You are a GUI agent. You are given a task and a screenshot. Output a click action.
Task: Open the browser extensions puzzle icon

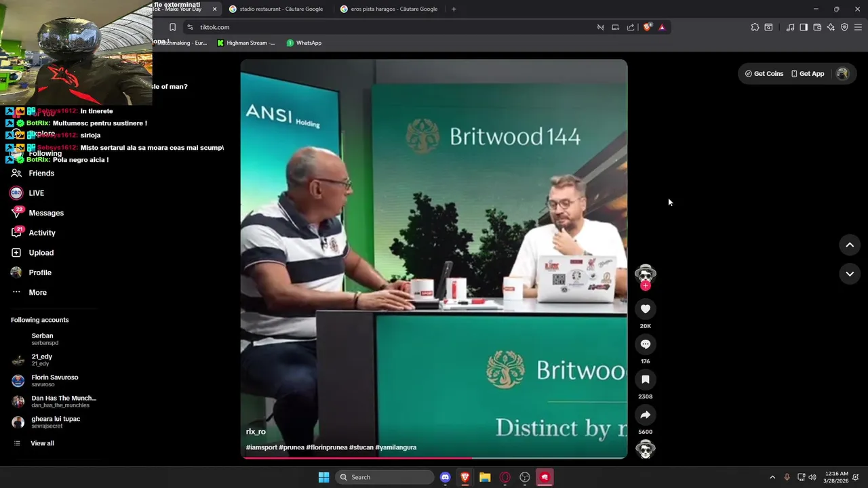(x=755, y=27)
